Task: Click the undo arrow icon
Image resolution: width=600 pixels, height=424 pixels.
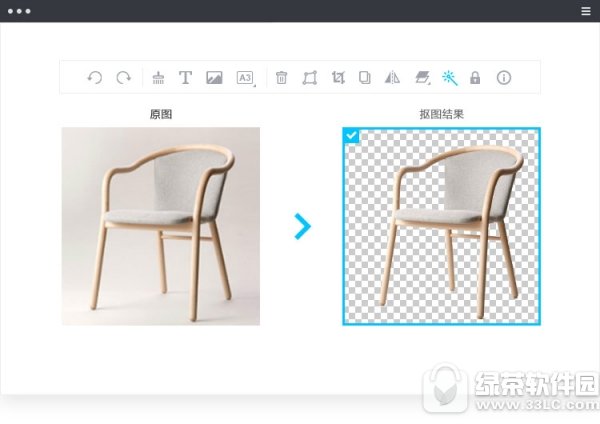Action: tap(95, 78)
